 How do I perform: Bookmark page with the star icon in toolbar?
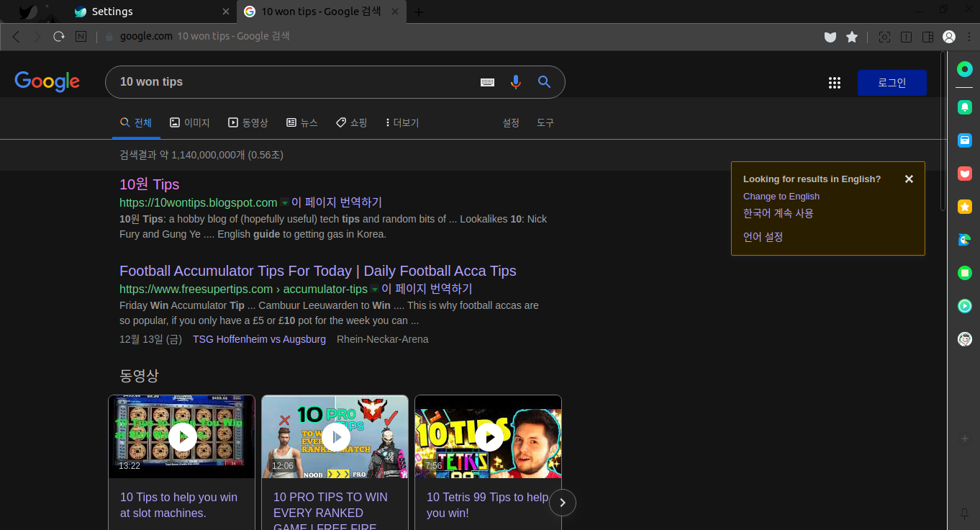click(852, 37)
